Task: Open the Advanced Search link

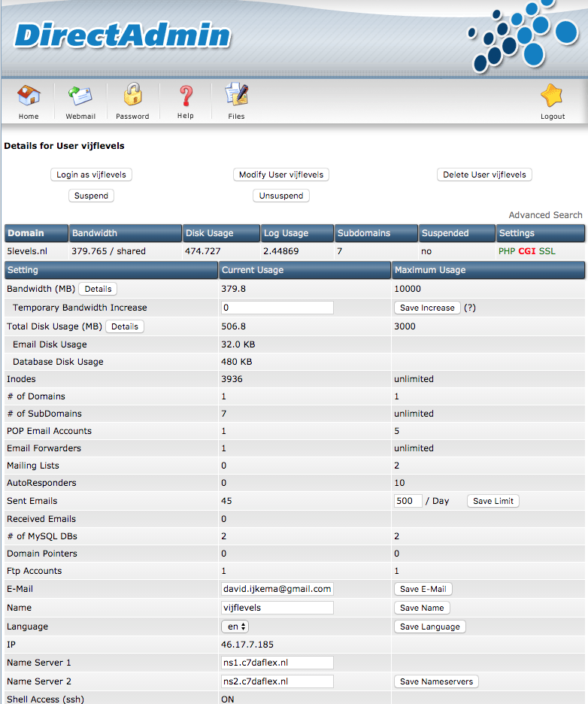Action: pyautogui.click(x=545, y=215)
